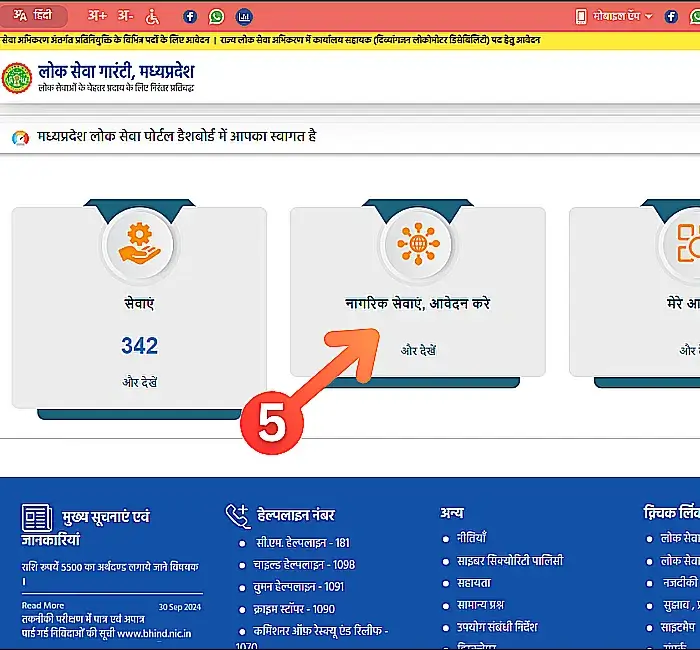The image size is (700, 650).
Task: Open और देखें under नागरिक सेवाएं card
Action: pos(418,350)
